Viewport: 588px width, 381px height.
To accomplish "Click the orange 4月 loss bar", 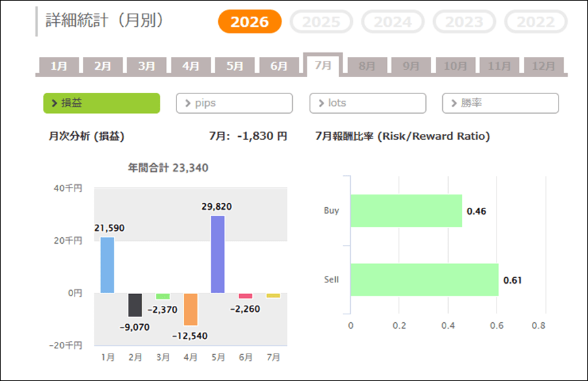I will pos(191,309).
